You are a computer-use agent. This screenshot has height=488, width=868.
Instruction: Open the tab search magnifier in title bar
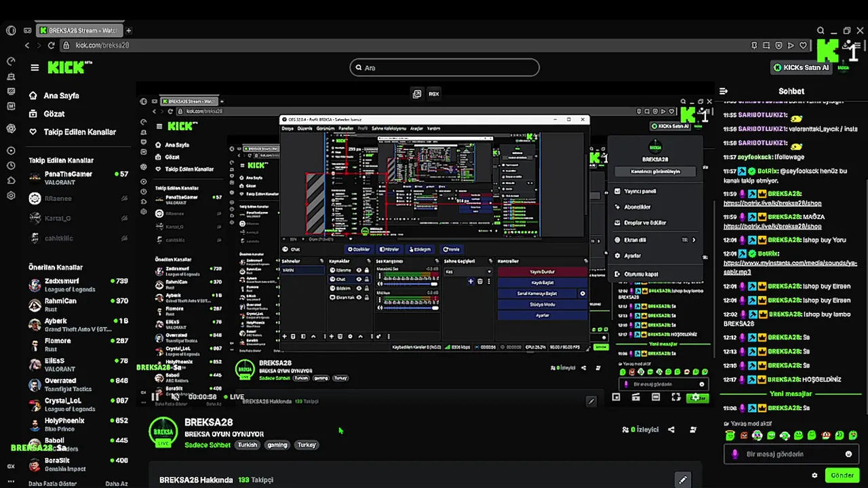click(x=821, y=30)
